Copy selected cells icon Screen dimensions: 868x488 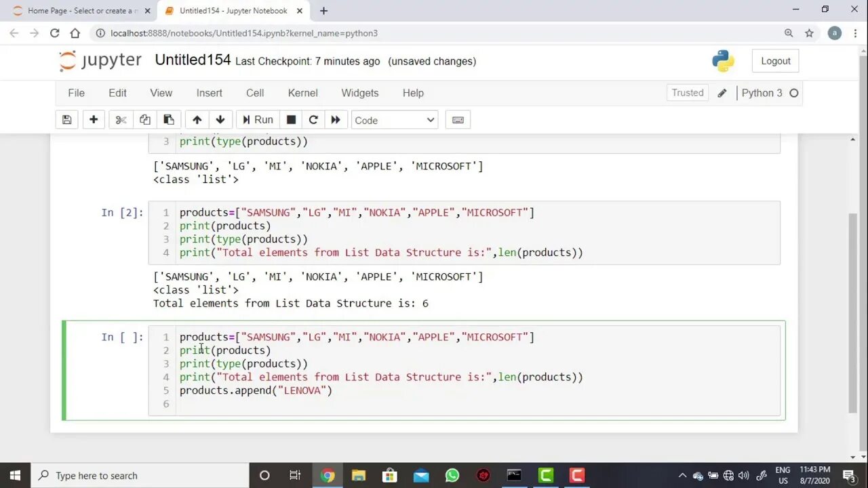[x=144, y=120]
